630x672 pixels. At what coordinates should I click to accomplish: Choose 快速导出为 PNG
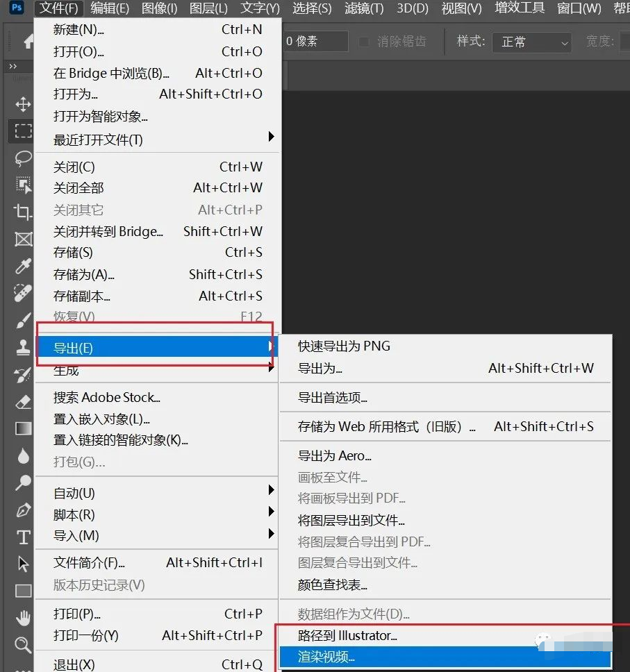click(x=445, y=346)
